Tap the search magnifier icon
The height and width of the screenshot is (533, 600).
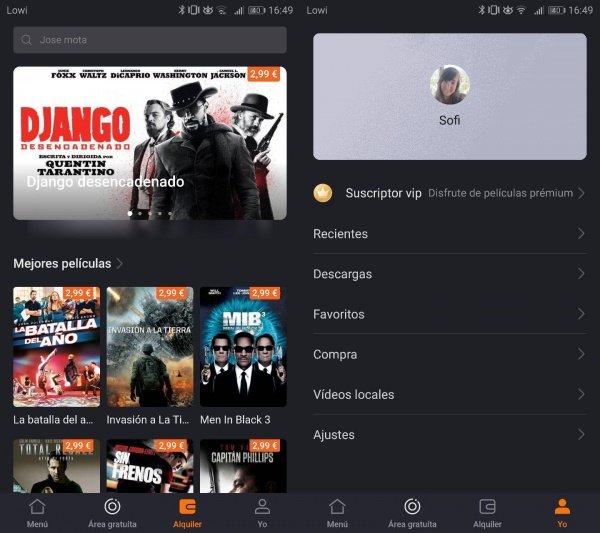[26, 40]
